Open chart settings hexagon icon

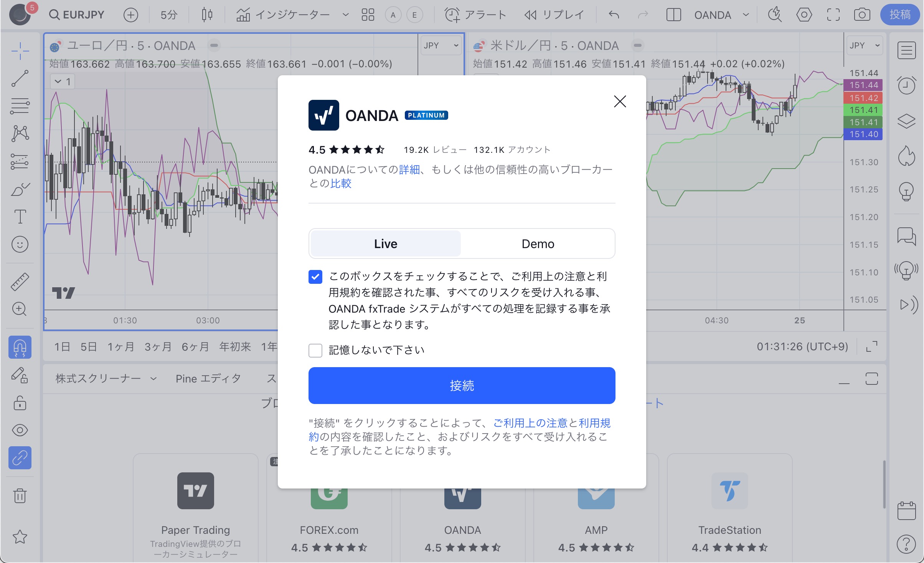(x=804, y=15)
